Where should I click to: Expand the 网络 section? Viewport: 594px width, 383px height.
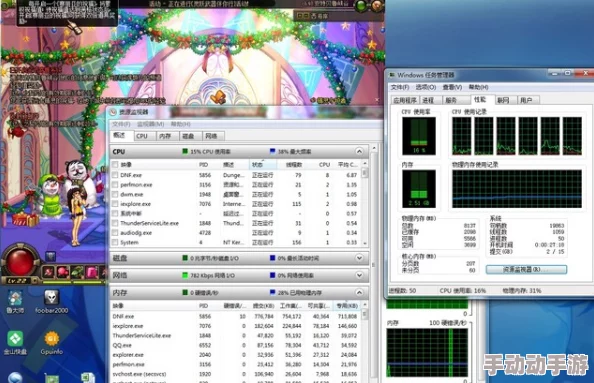point(359,275)
